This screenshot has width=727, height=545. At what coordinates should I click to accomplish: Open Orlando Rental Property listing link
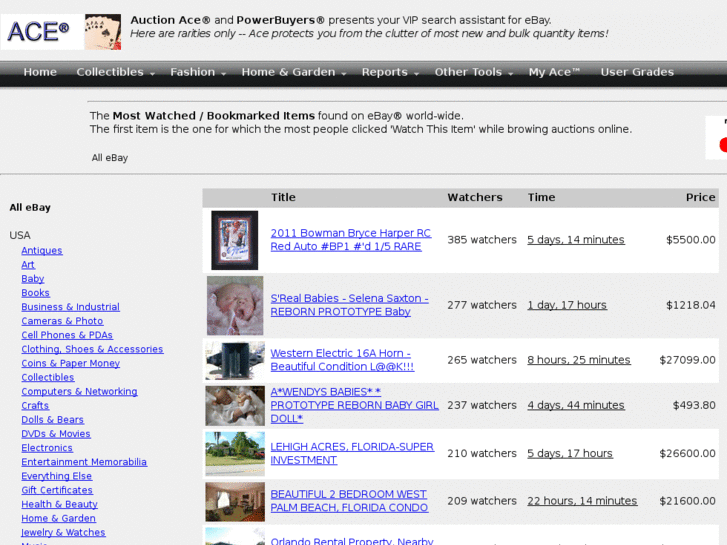click(352, 540)
